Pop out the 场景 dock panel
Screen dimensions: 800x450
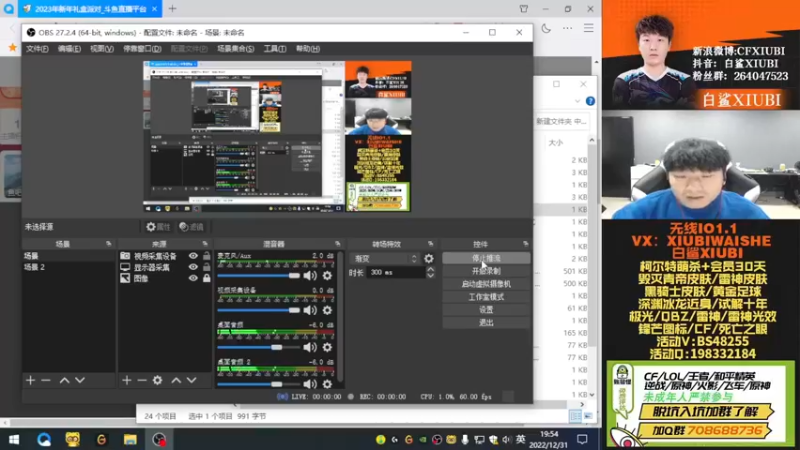(109, 244)
